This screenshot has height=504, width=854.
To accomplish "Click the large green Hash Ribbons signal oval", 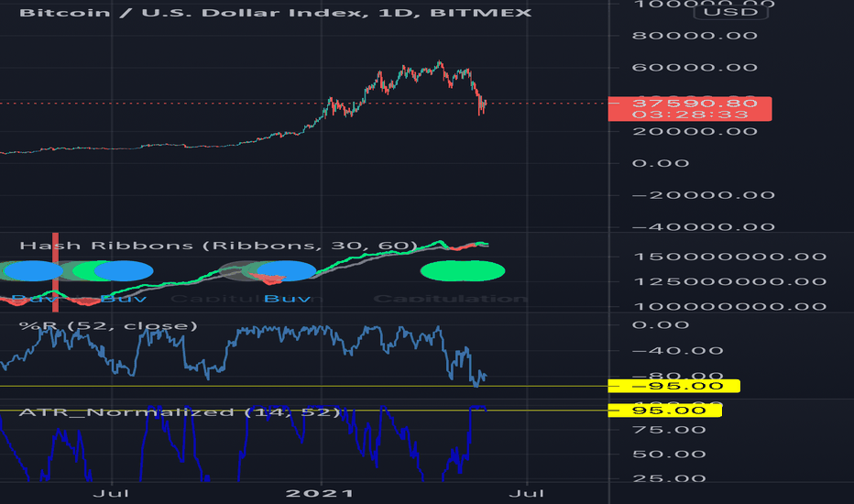I will tap(463, 271).
